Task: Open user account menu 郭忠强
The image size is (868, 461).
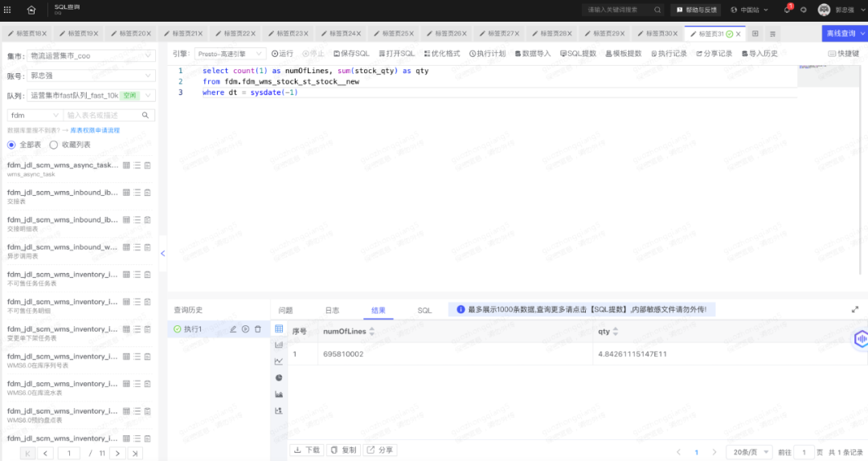Action: (x=841, y=10)
